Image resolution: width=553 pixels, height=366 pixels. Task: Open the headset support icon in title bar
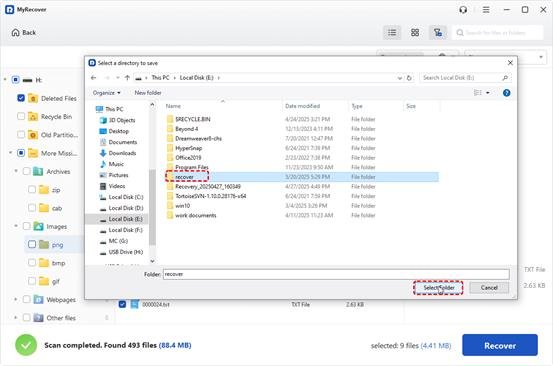463,10
